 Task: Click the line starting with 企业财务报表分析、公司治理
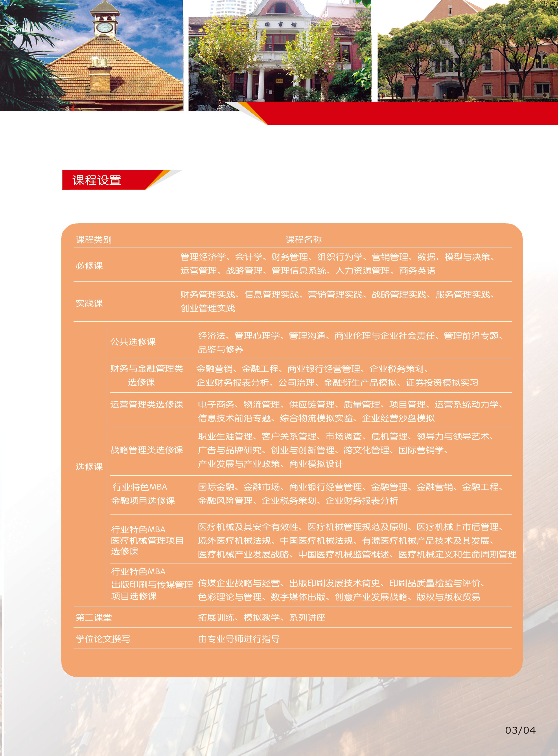(337, 382)
